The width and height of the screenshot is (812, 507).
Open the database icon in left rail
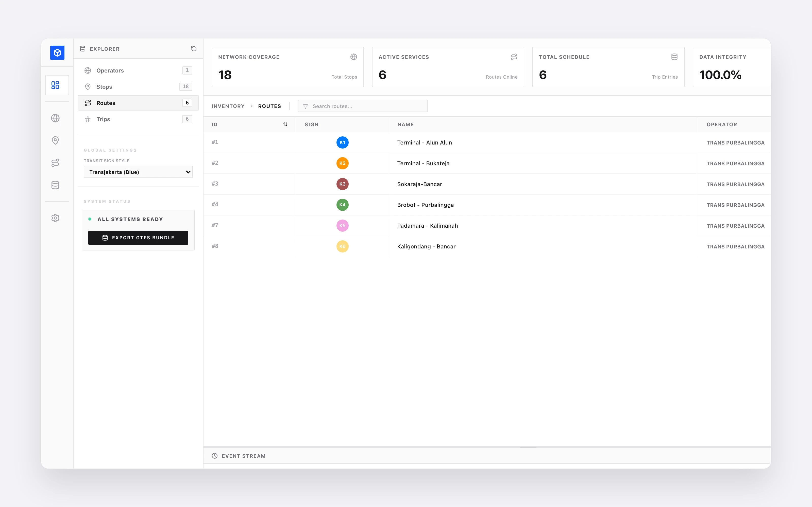point(55,185)
